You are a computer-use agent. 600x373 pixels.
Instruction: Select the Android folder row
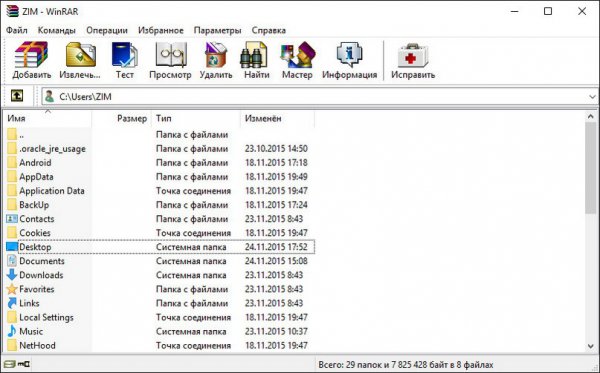(x=160, y=163)
